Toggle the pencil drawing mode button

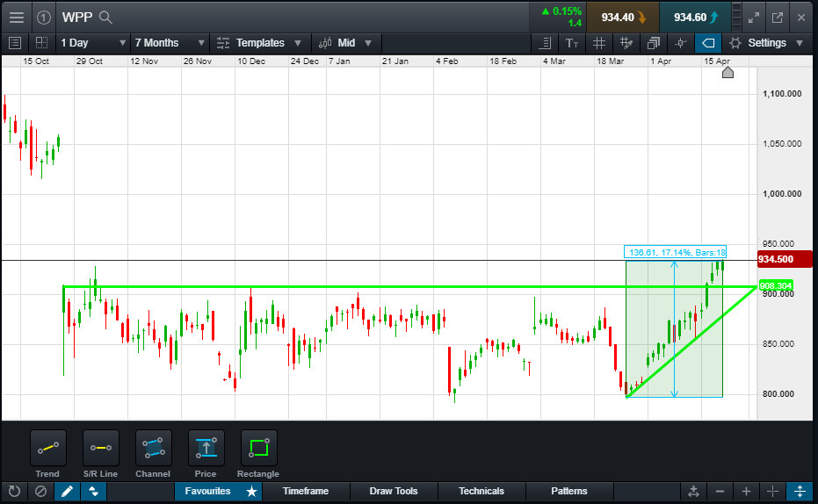tap(68, 491)
